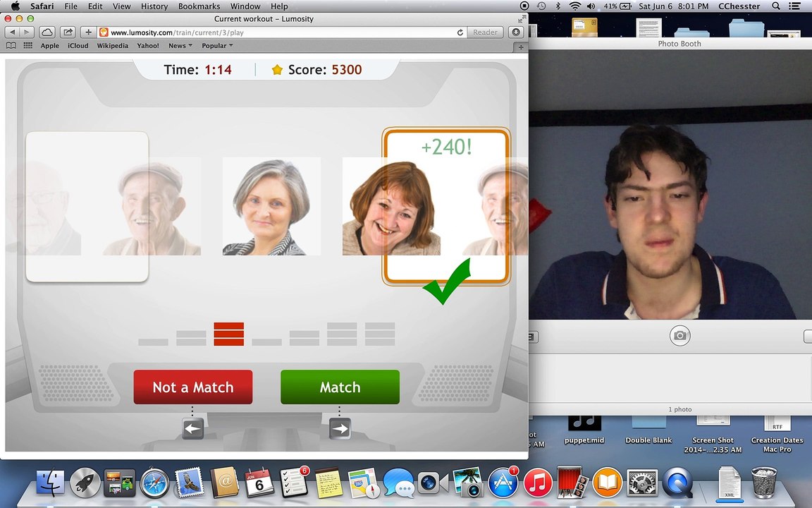
Task: Take a picture in Photo Booth
Action: click(679, 336)
